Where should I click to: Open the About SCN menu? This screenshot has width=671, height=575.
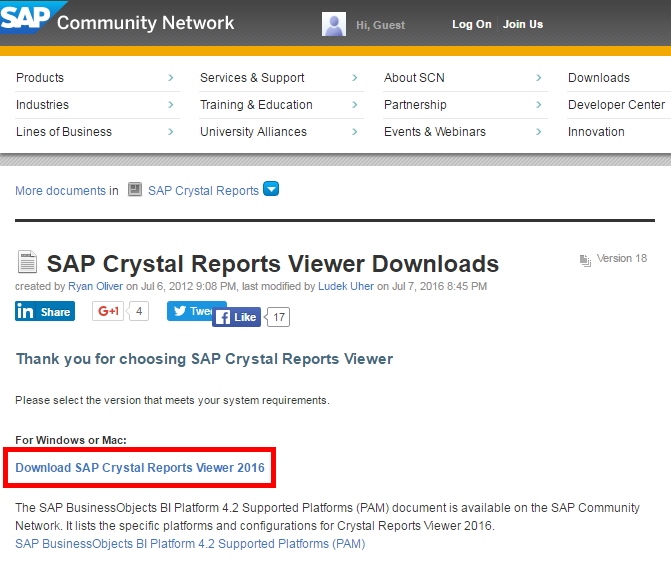[x=414, y=78]
